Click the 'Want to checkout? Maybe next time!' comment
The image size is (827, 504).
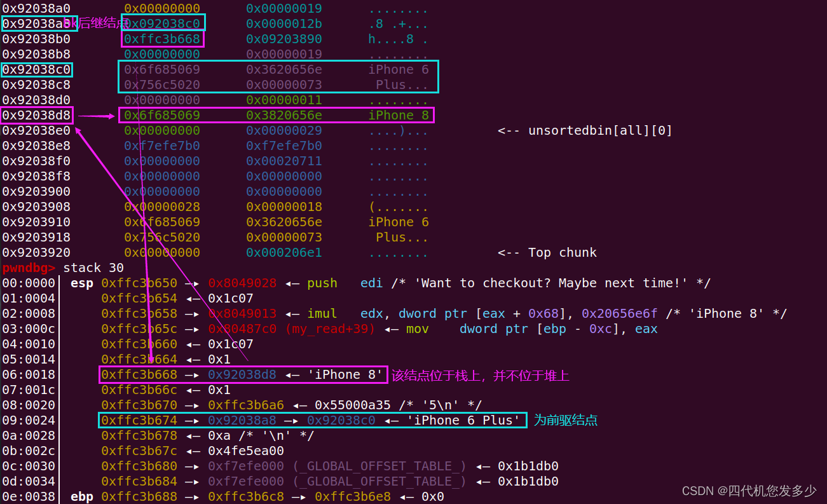coord(552,283)
